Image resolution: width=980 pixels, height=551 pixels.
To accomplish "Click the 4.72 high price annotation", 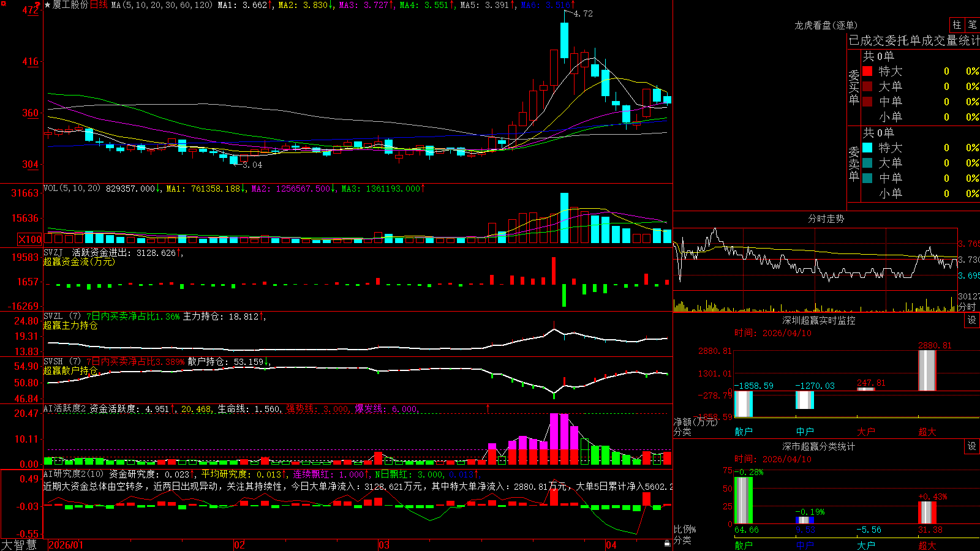I will click(x=583, y=13).
